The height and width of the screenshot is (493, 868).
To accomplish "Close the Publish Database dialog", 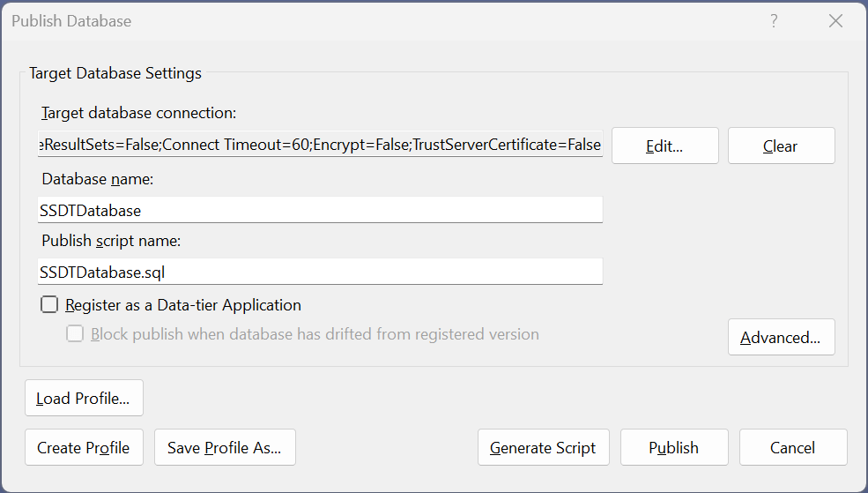I will coord(835,21).
